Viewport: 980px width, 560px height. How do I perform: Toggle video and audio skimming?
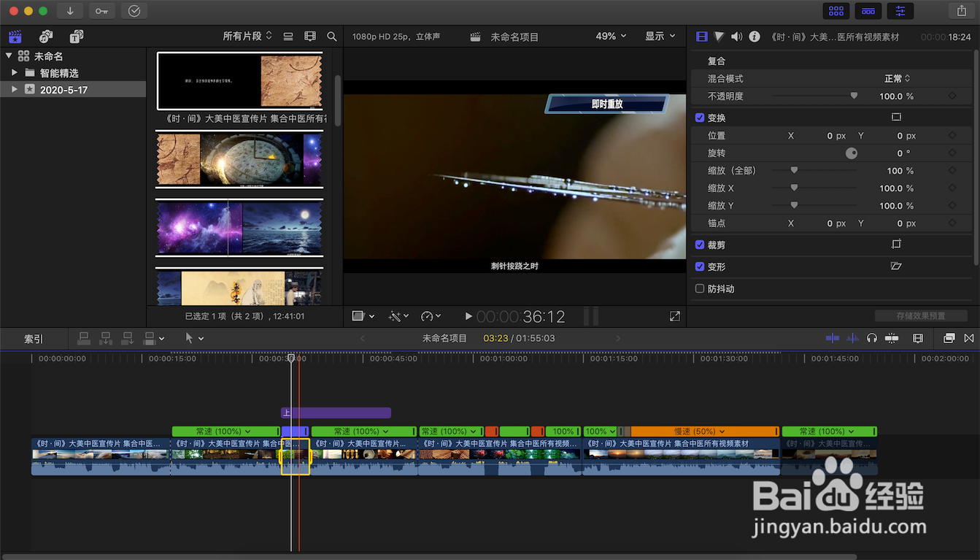click(833, 338)
